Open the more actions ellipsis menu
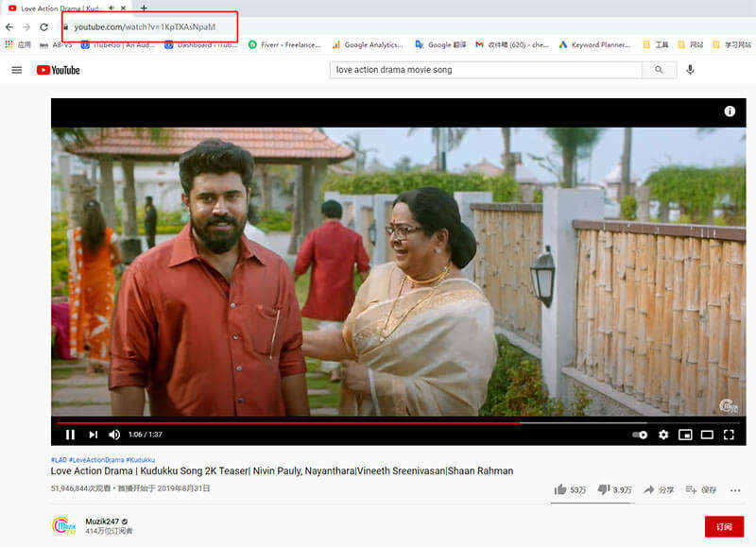This screenshot has height=547, width=756. tap(735, 489)
